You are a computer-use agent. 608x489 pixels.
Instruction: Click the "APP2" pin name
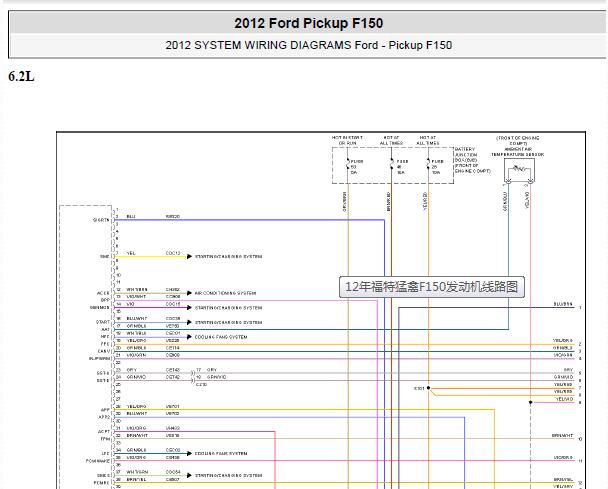[104, 417]
